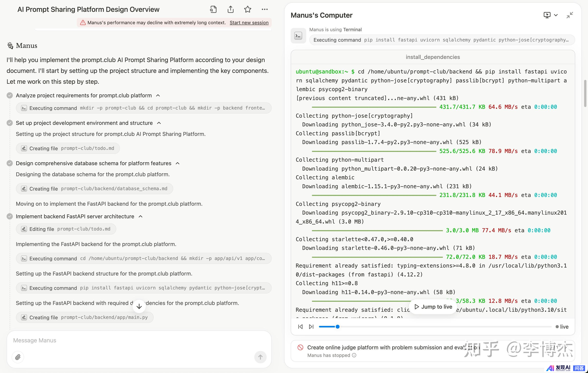
Task: Collapse 'Analyze project requirements' step
Action: click(158, 96)
